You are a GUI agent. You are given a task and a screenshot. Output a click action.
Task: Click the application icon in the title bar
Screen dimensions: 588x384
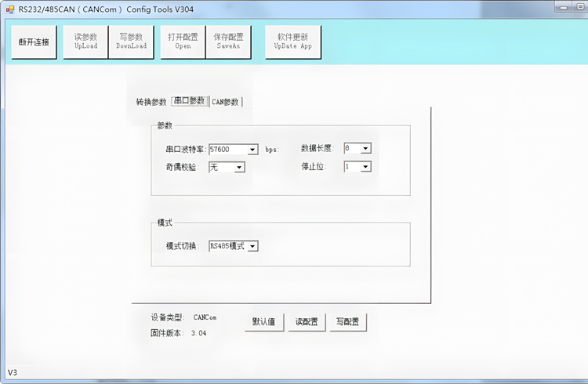click(10, 9)
